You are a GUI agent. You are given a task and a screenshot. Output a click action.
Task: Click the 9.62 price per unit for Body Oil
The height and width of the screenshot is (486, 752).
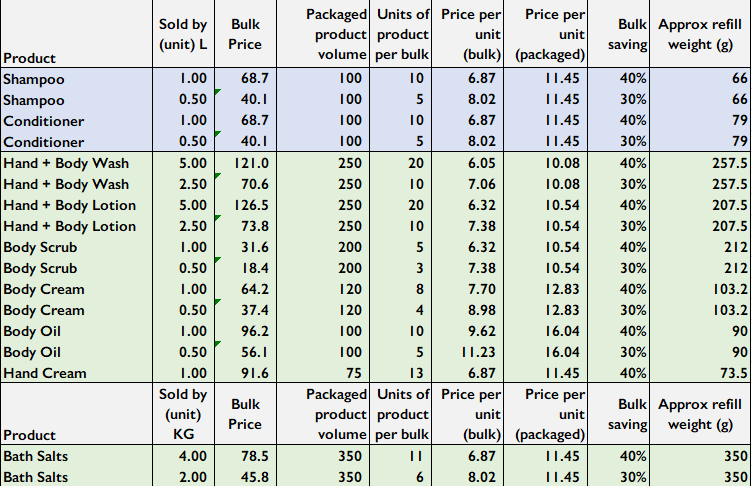471,331
